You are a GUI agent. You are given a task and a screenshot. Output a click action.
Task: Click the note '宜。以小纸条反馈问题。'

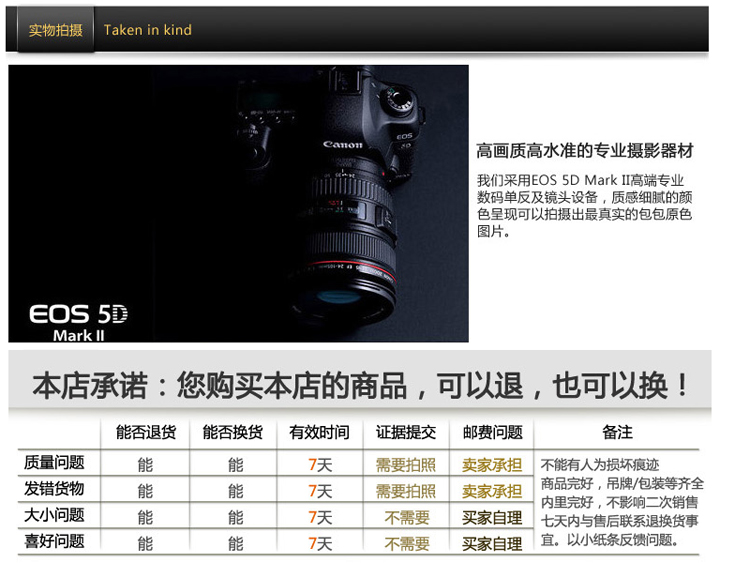tap(610, 540)
